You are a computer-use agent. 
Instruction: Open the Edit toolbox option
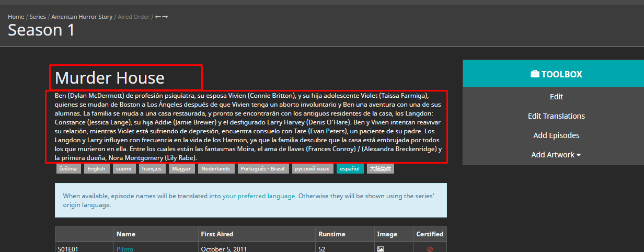pyautogui.click(x=556, y=97)
